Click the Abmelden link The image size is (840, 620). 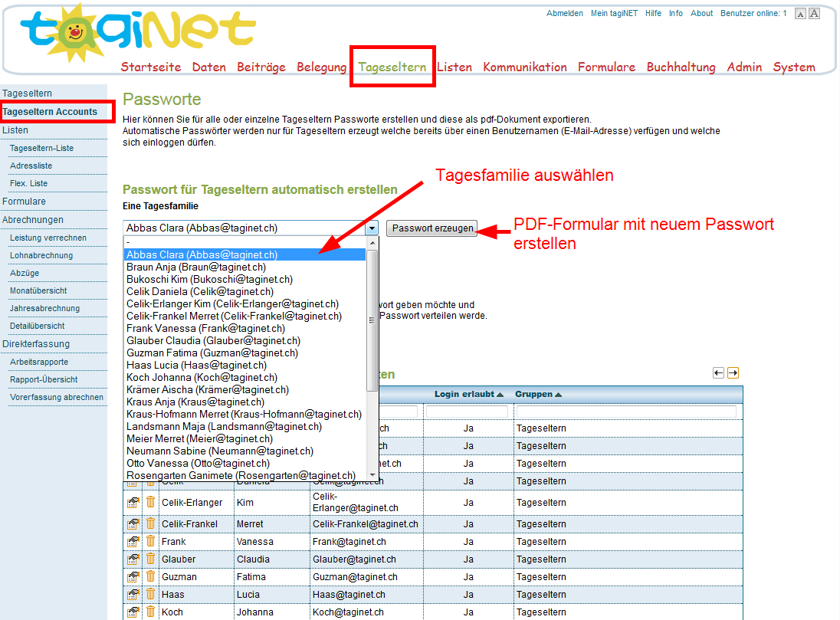[565, 14]
